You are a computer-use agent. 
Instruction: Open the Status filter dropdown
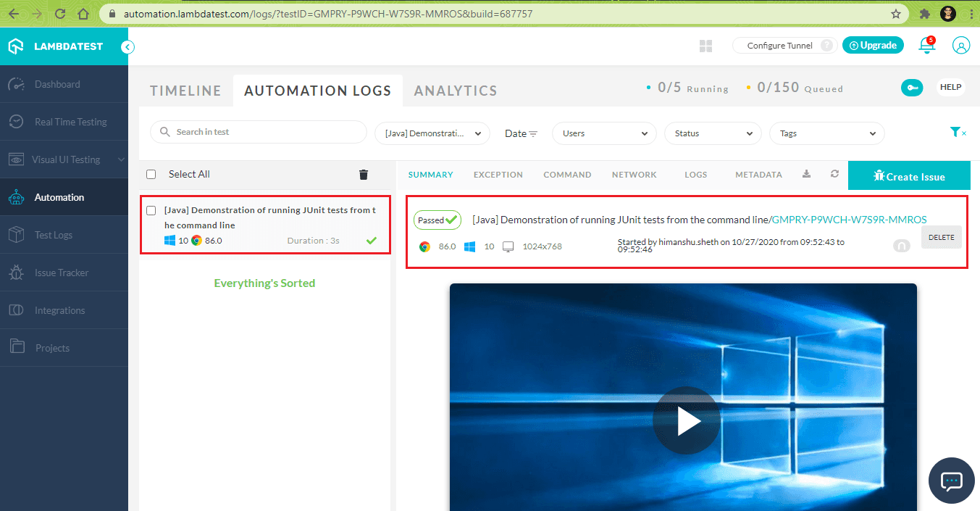713,133
